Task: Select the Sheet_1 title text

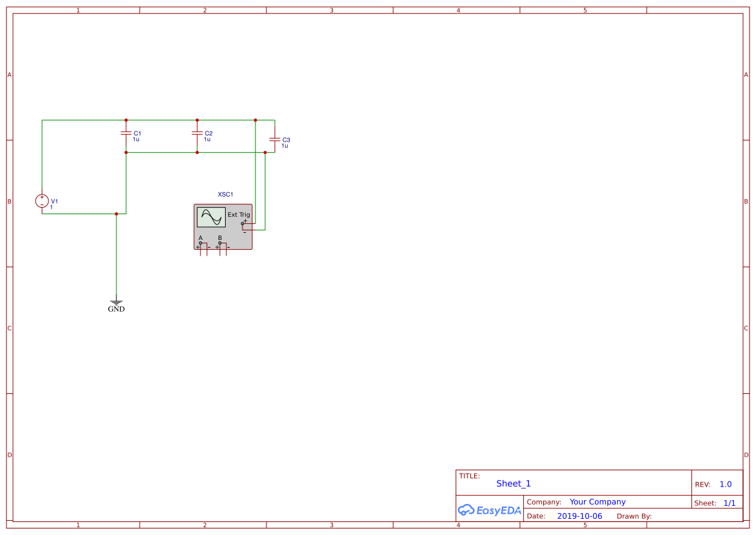Action: point(513,483)
